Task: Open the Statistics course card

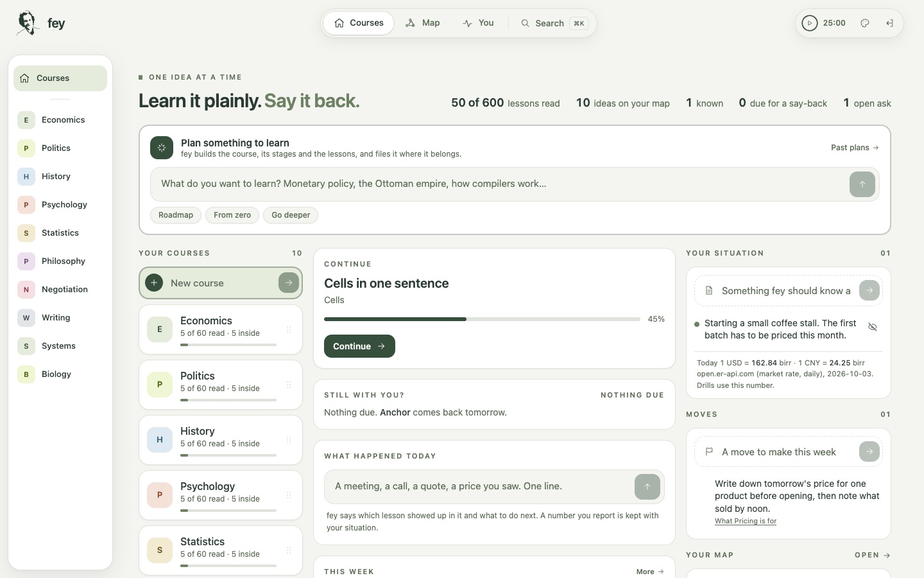Action: (221, 550)
